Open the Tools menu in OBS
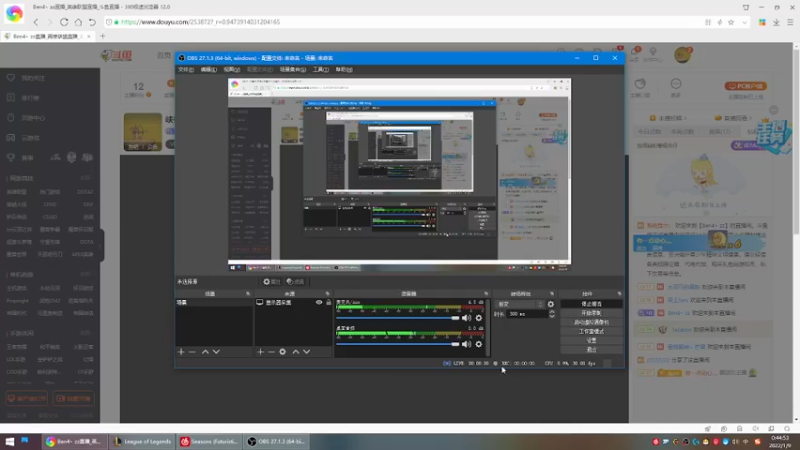The width and height of the screenshot is (800, 450). [320, 70]
